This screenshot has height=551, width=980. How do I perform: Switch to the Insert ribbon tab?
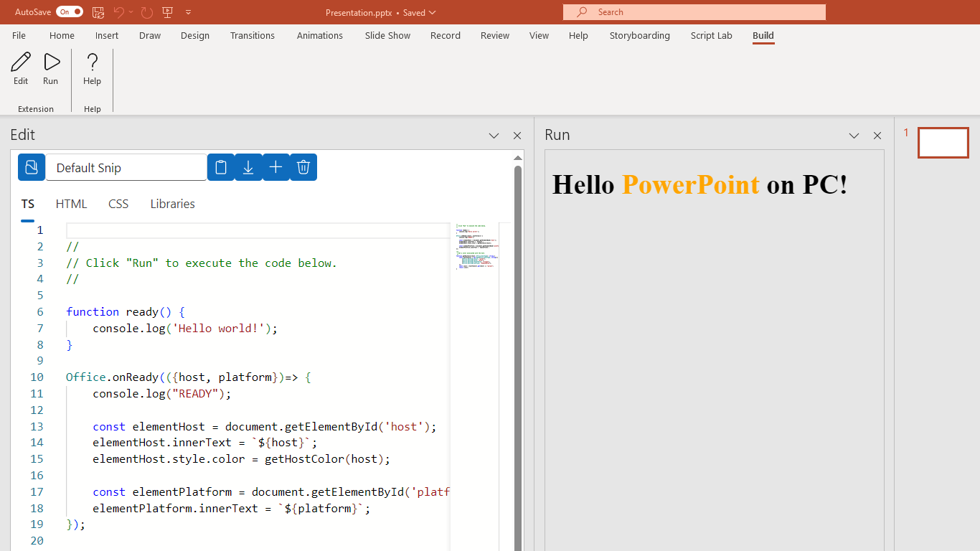point(107,35)
